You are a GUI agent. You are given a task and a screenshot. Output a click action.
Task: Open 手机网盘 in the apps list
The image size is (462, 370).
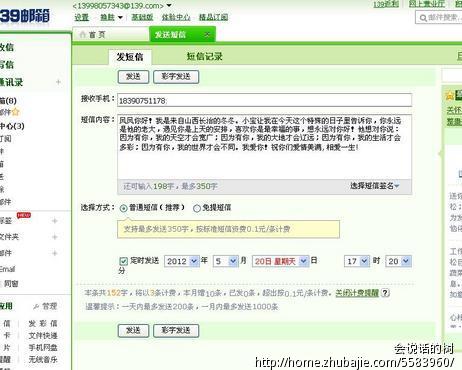(43, 348)
